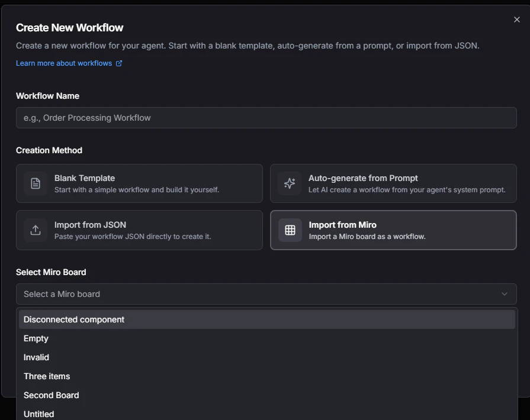
Task: Click the Blank Template document icon
Action: coord(36,183)
